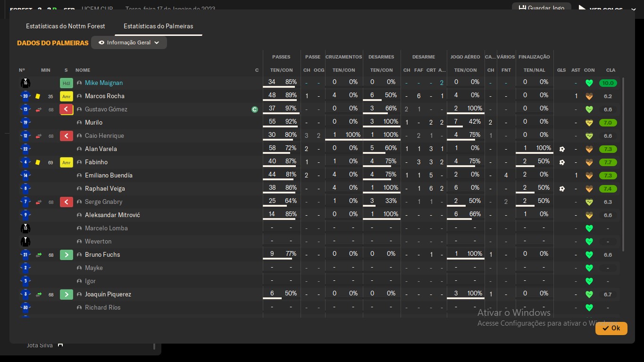
Task: Click Murilo's 7.0 rating badge
Action: coord(608,123)
